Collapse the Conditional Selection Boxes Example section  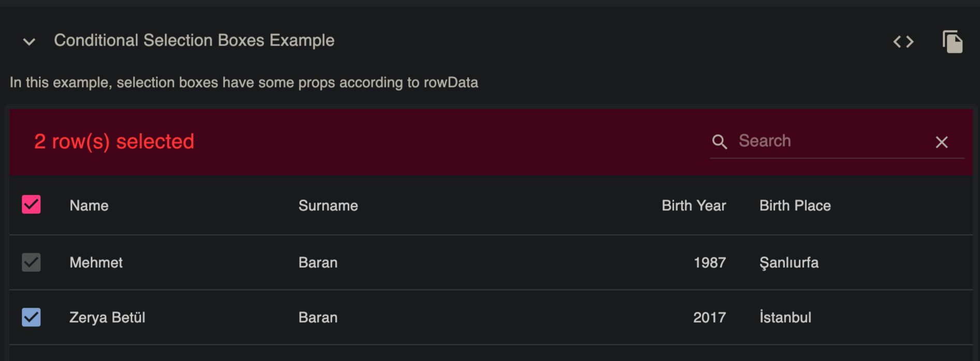[x=30, y=41]
